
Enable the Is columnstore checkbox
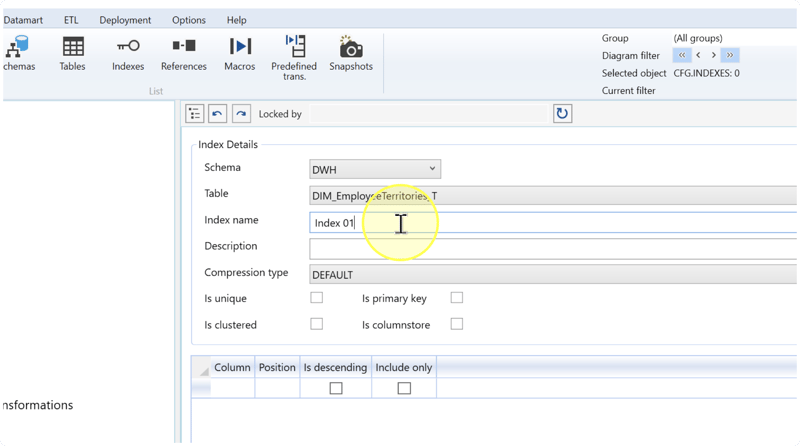pos(457,324)
